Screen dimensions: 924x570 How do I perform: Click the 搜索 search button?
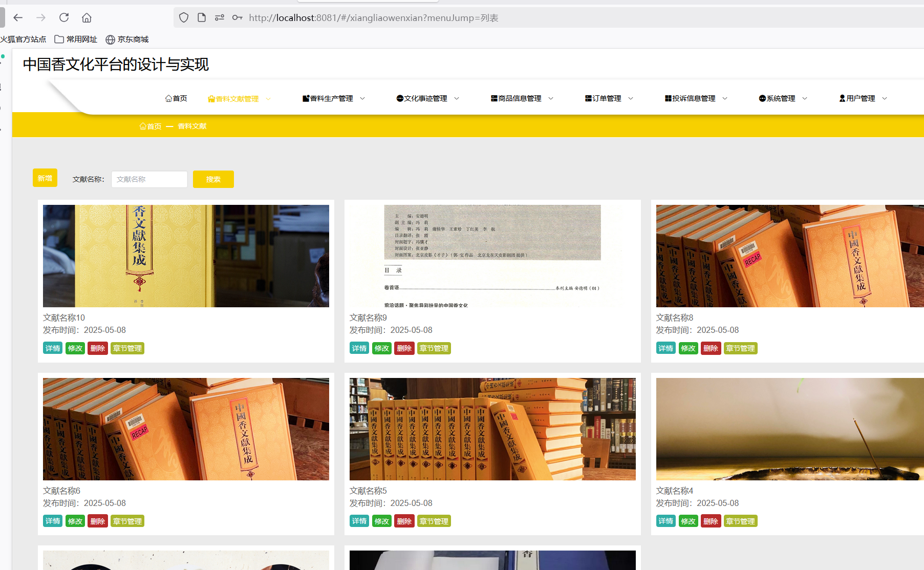pyautogui.click(x=213, y=179)
